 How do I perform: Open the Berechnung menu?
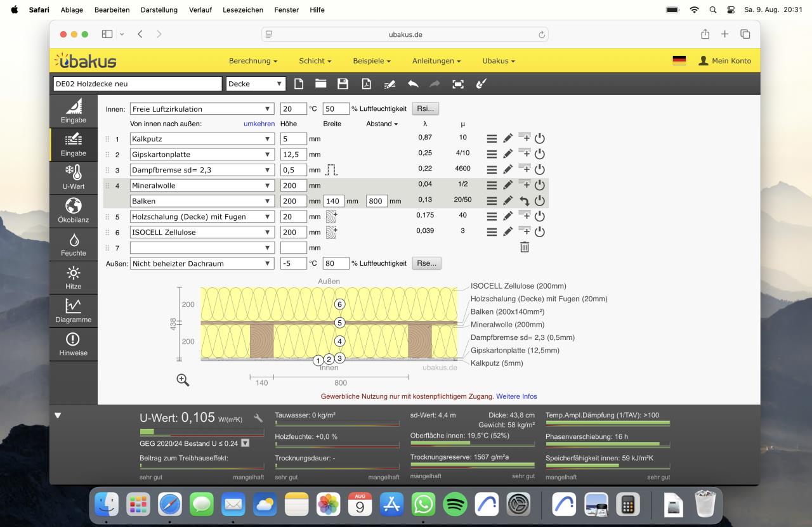(x=253, y=61)
